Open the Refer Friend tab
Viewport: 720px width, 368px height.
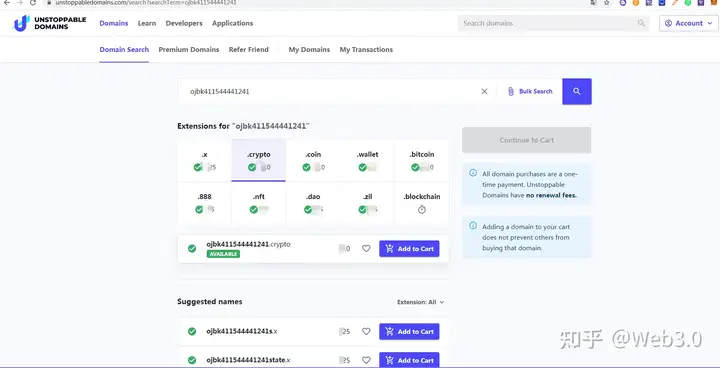248,50
